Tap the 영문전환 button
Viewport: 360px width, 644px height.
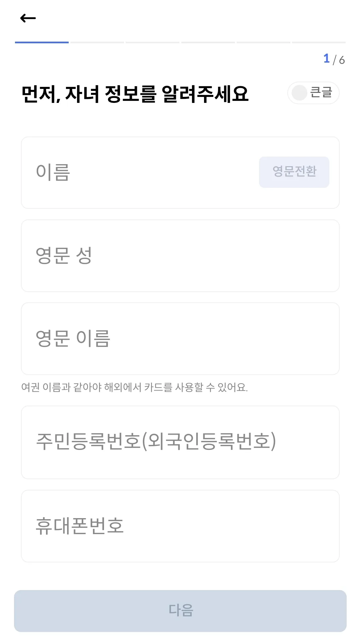294,172
